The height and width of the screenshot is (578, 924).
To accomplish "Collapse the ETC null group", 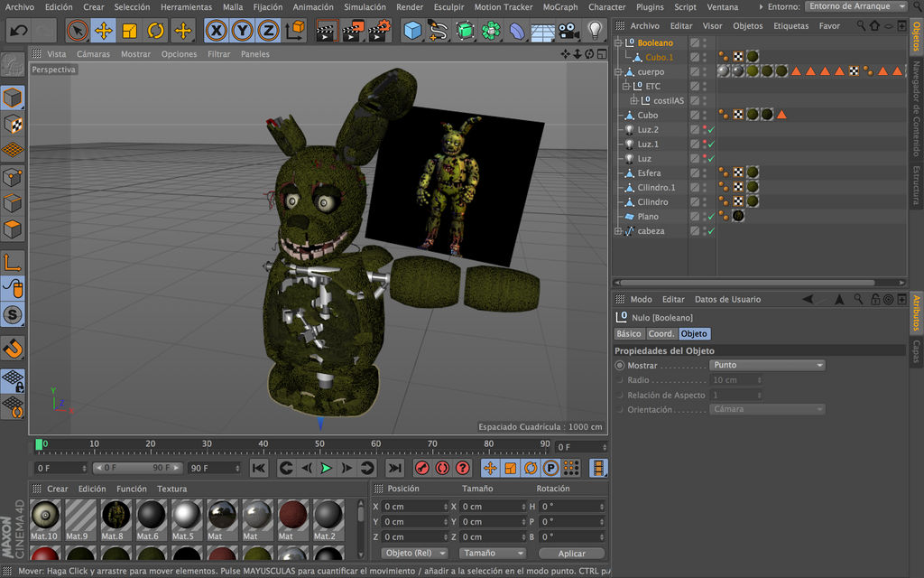I will [x=626, y=86].
